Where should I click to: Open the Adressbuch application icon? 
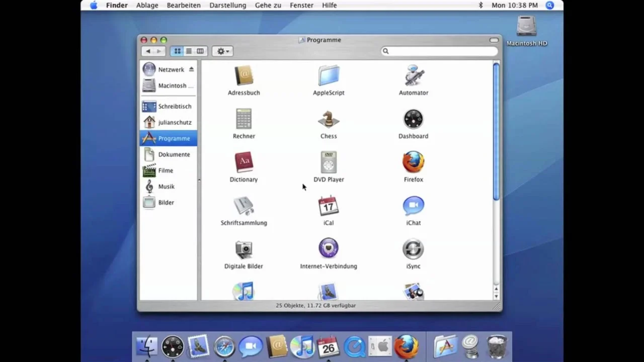pos(244,76)
